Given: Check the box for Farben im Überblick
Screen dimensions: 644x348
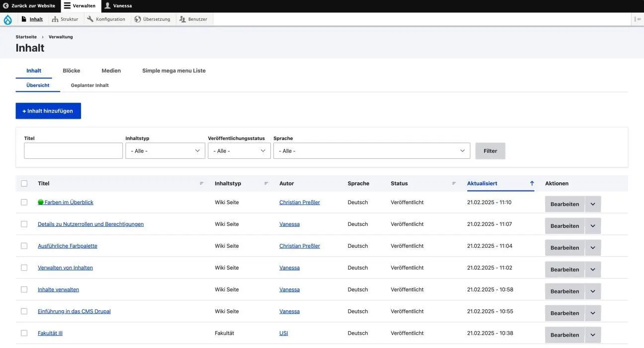Looking at the screenshot, I should point(24,203).
